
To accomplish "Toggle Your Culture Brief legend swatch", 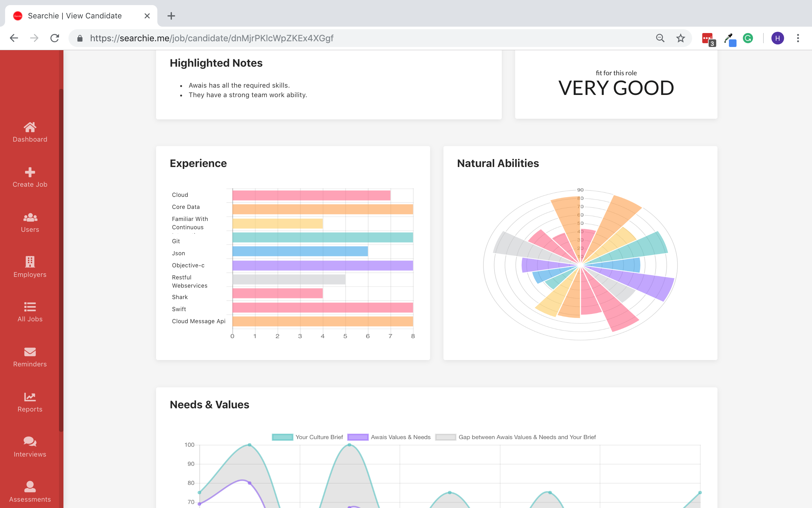I will tap(283, 437).
